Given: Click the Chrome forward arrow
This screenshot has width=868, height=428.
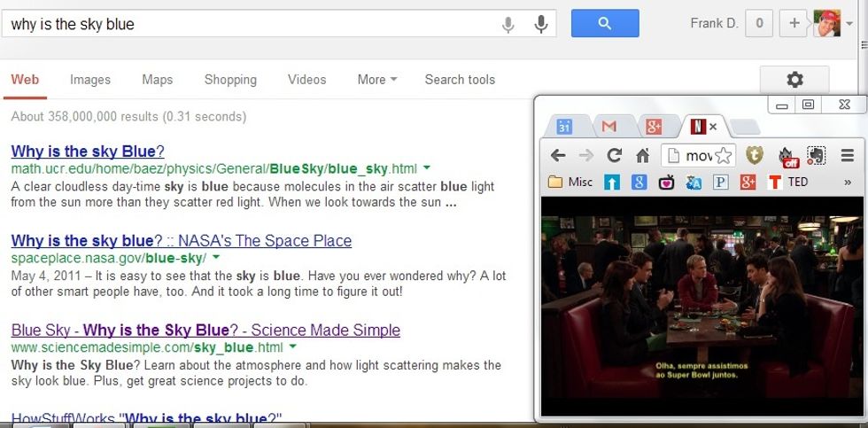Looking at the screenshot, I should pyautogui.click(x=585, y=156).
